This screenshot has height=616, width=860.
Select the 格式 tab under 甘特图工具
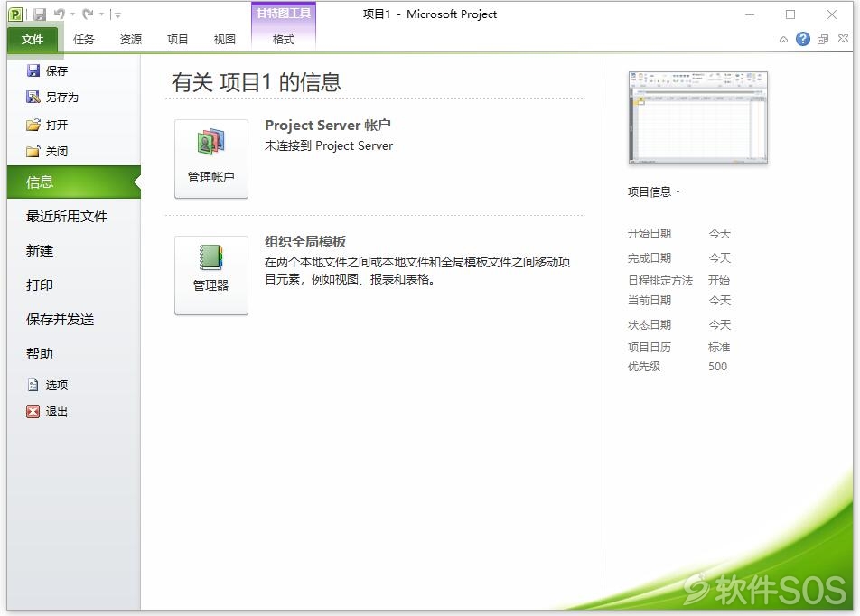point(284,40)
